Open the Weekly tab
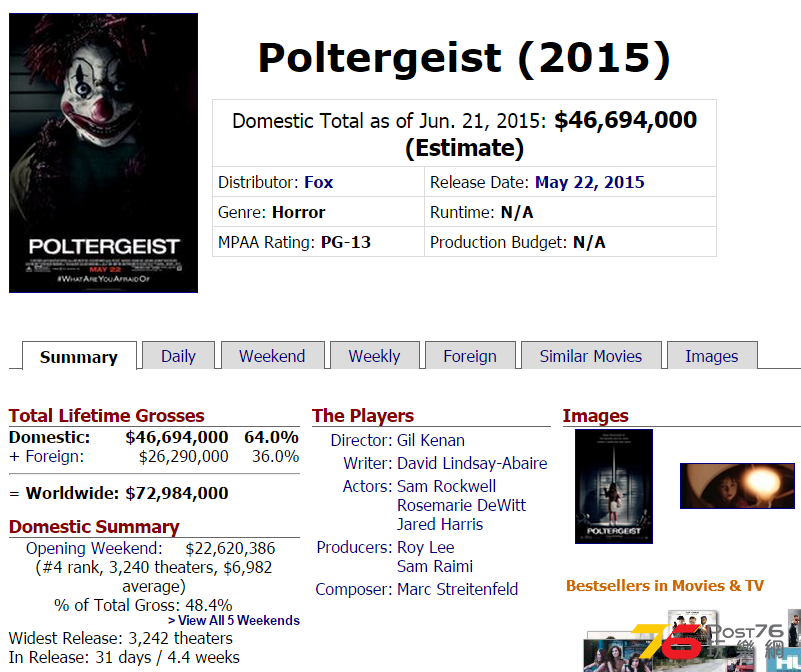 click(374, 356)
